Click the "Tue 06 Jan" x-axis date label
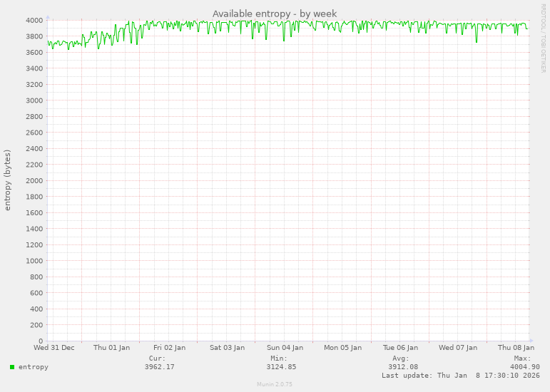The image size is (550, 392). pos(400,348)
